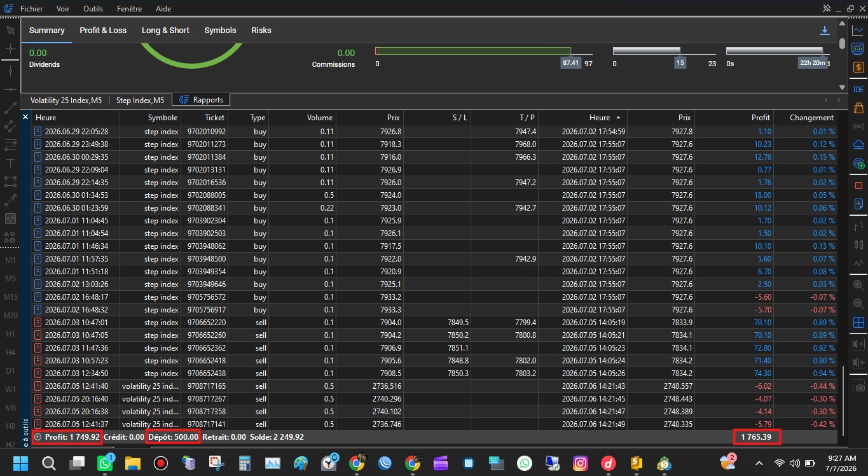Click the sorted Heure column header arrow
Viewport: 868px width, 476px height.
coord(617,118)
